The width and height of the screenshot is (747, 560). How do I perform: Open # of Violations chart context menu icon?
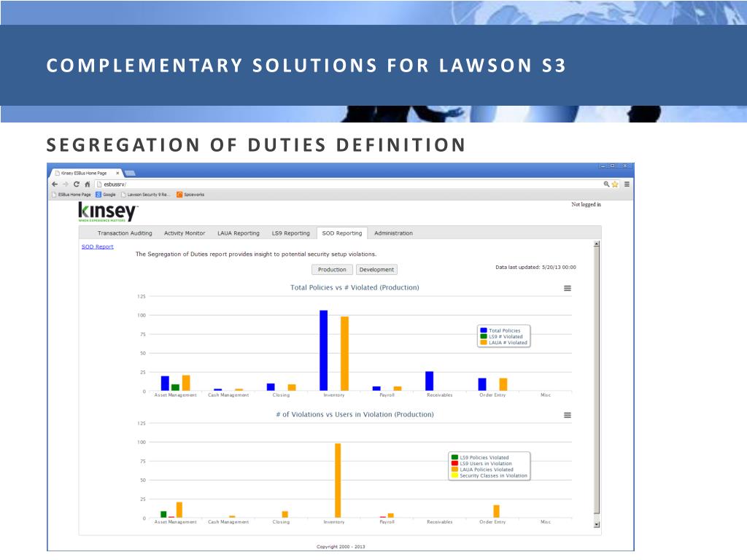point(568,415)
